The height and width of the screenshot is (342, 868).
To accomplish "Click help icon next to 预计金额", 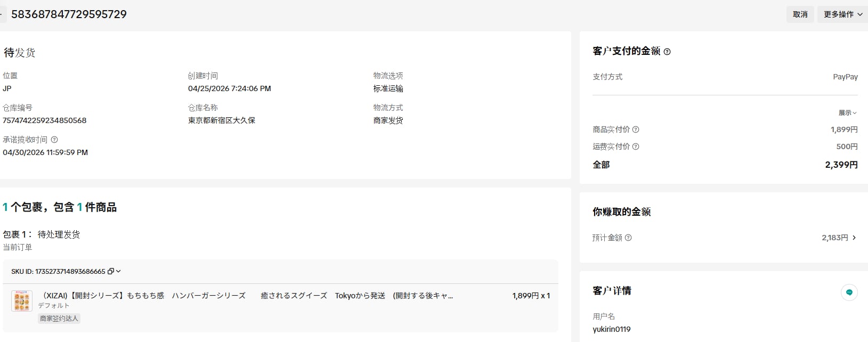I will 628,238.
